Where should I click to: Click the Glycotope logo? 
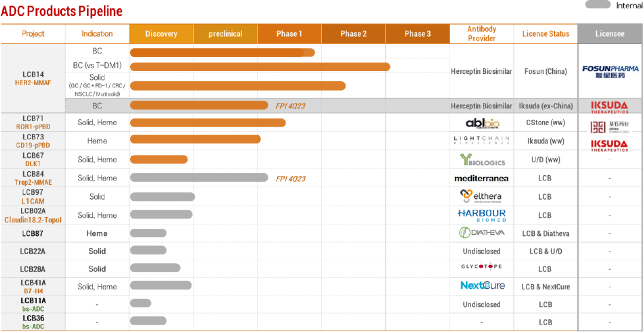tap(481, 267)
